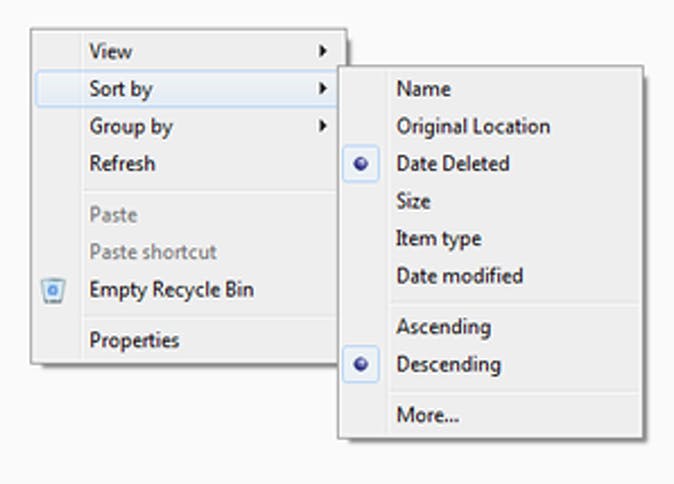Sort items by Name

pyautogui.click(x=423, y=89)
